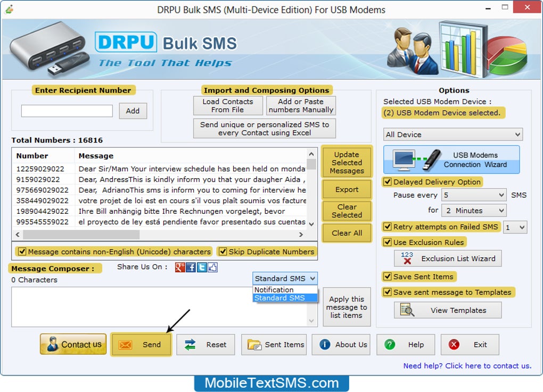Image resolution: width=543 pixels, height=392 pixels.
Task: Click Add or Paste numbers Manually
Action: (301, 105)
